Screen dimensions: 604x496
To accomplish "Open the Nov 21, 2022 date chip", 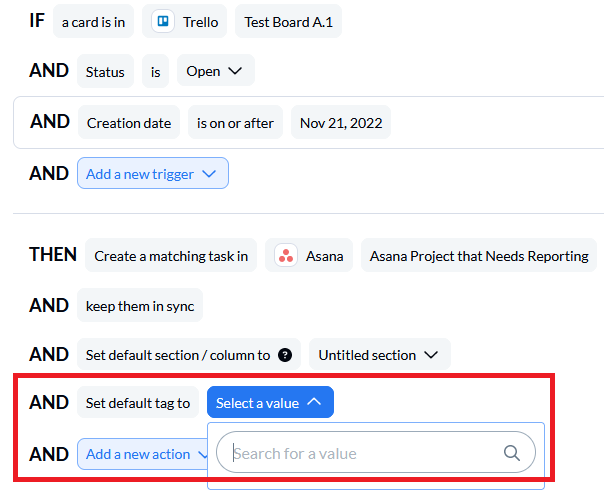I will coord(341,122).
